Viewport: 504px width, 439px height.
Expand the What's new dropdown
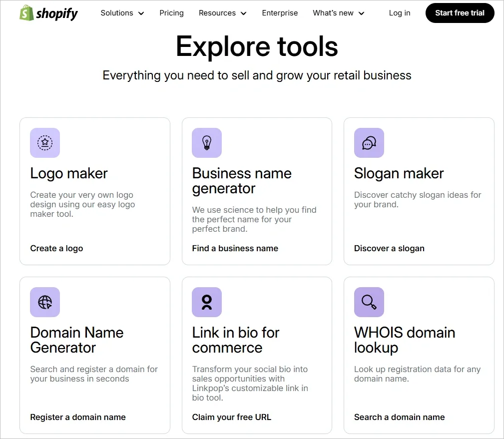tap(338, 13)
